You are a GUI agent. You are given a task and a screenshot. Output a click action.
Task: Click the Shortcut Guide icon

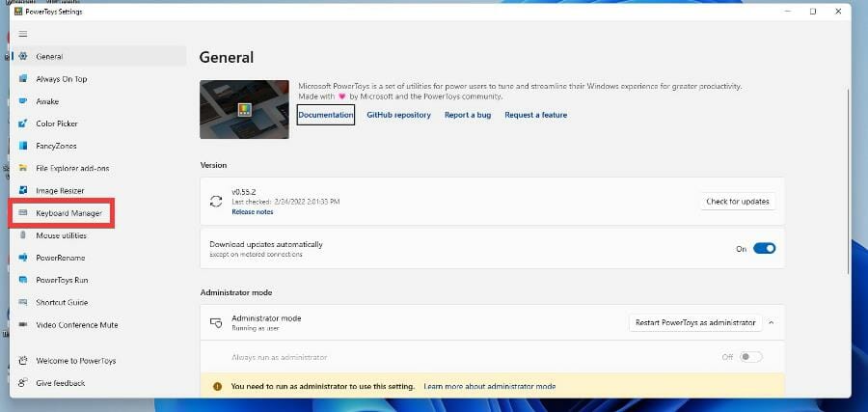coord(23,302)
